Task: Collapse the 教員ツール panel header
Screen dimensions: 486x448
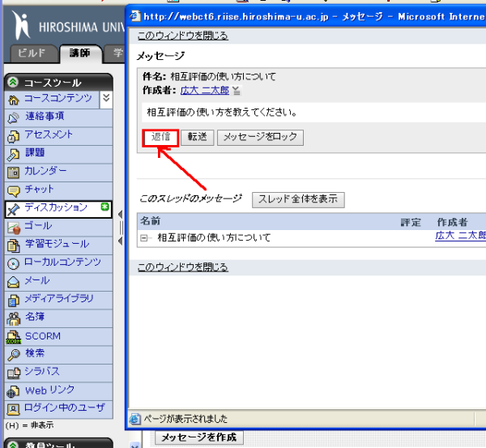Action: pyautogui.click(x=13, y=445)
